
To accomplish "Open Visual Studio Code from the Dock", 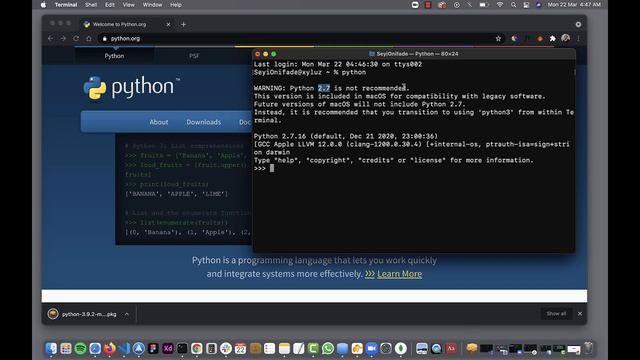I will tap(124, 348).
